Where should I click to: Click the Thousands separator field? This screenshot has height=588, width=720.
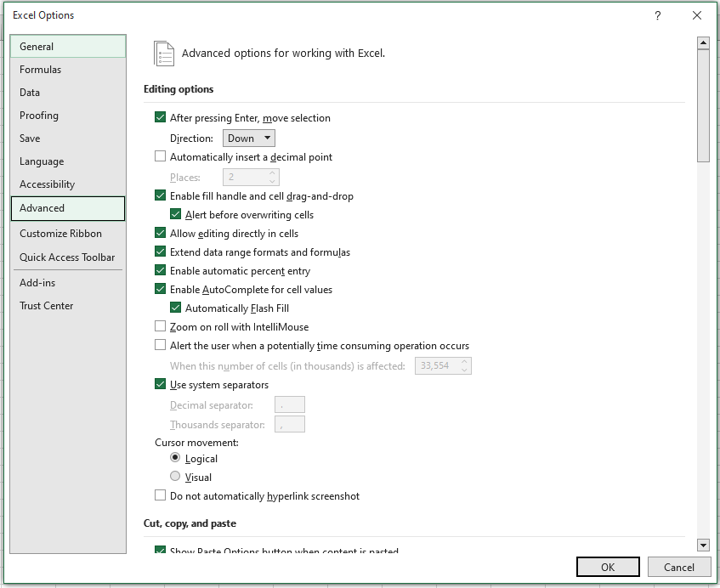click(290, 424)
